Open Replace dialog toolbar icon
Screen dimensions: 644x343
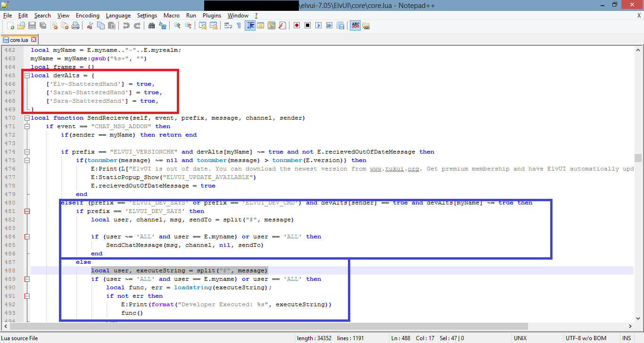pyautogui.click(x=162, y=25)
